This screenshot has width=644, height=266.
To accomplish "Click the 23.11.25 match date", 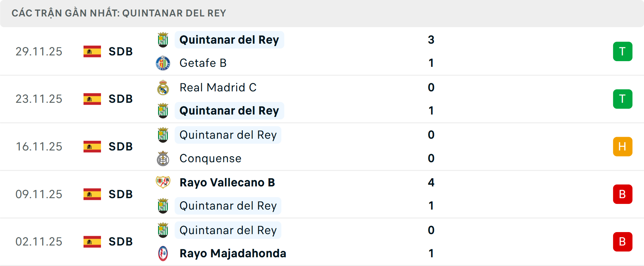I will (39, 99).
